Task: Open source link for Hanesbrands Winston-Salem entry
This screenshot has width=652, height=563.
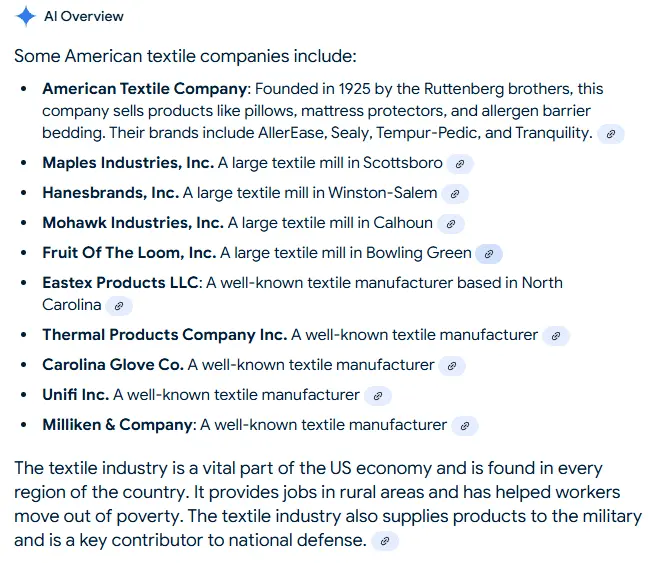Action: [455, 194]
